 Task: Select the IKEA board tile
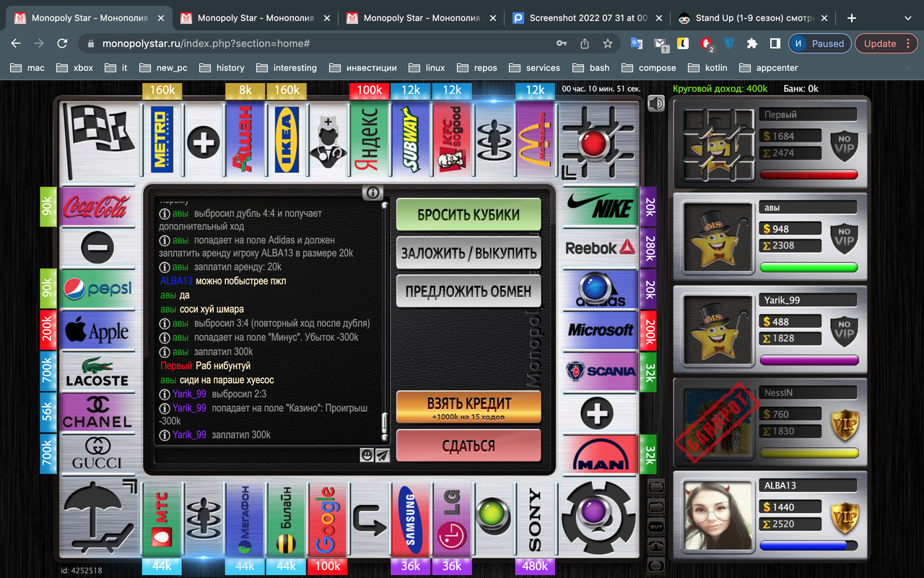(286, 139)
